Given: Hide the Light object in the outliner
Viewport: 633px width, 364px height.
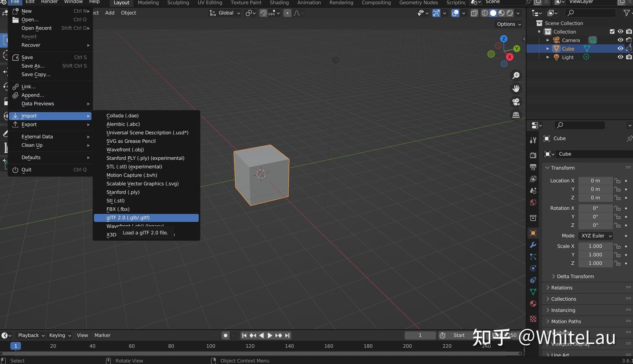Looking at the screenshot, I should point(620,57).
